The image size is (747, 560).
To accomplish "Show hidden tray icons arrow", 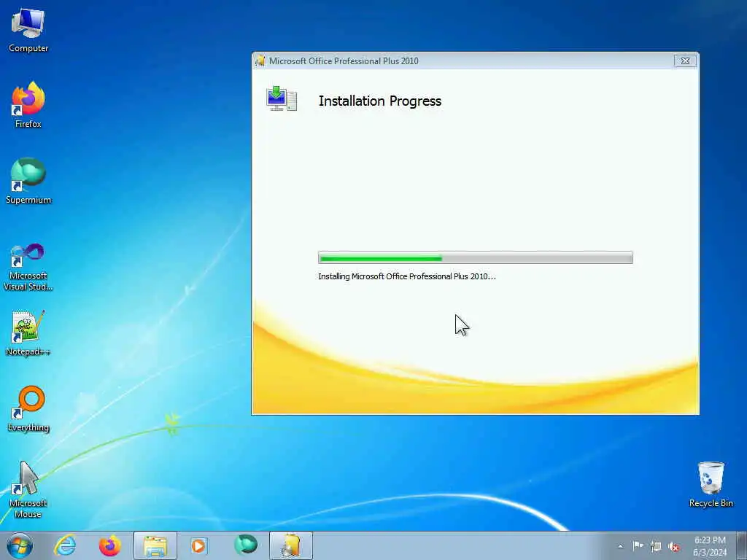I will click(x=620, y=546).
